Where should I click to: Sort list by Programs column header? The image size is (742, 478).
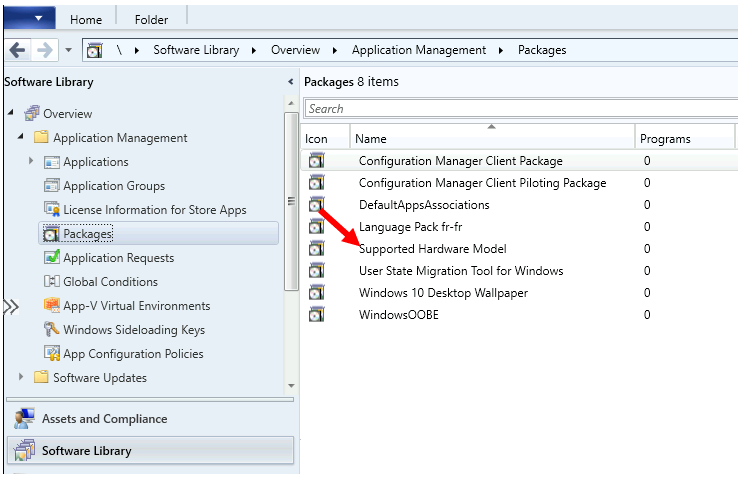tap(685, 138)
